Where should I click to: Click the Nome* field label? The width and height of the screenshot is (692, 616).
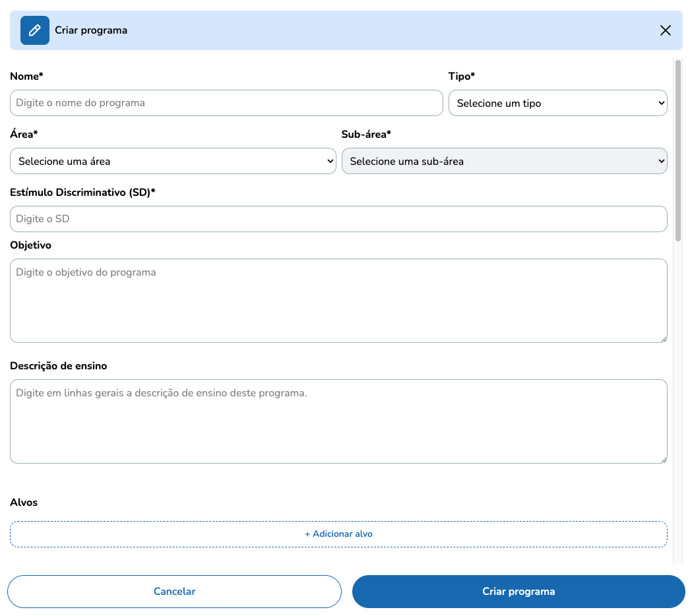(26, 77)
